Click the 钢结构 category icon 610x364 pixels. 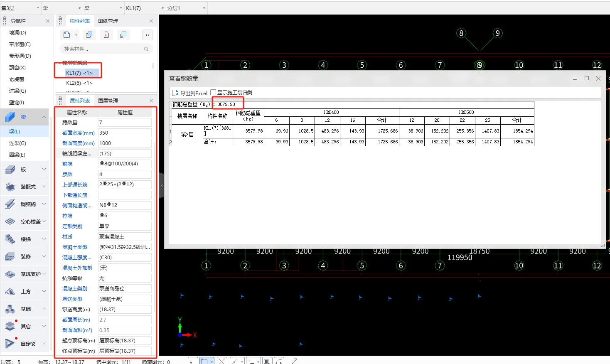[x=10, y=204]
